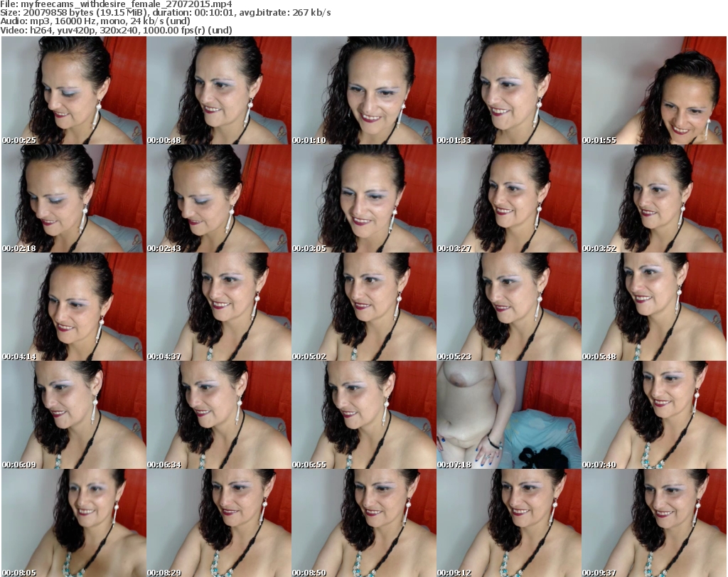
Task: Choose the frame labeled 00:02:43
Action: [x=219, y=198]
